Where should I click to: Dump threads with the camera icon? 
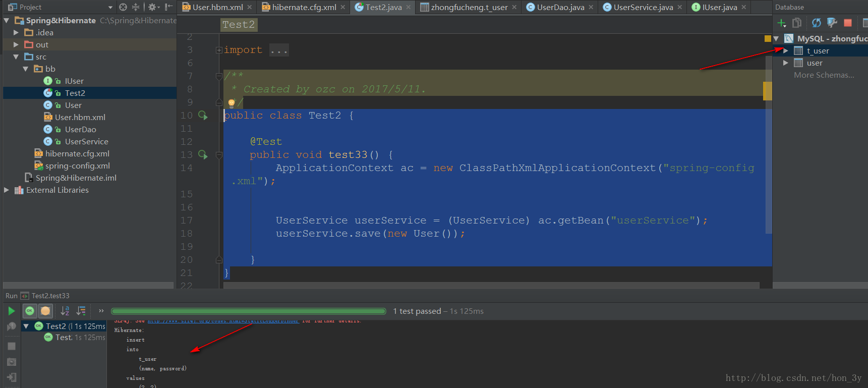point(11,362)
